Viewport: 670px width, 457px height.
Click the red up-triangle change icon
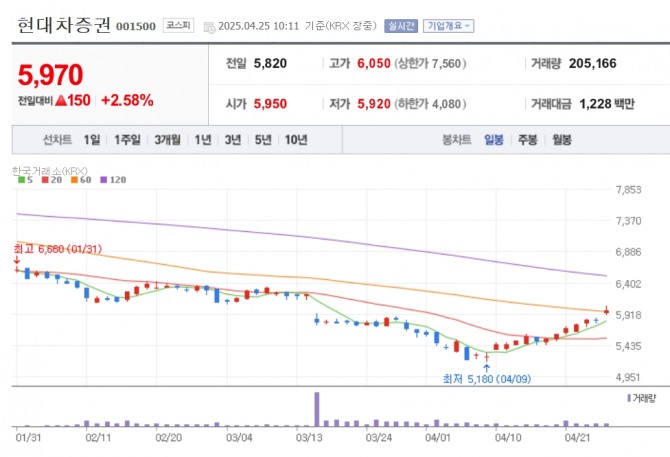61,100
